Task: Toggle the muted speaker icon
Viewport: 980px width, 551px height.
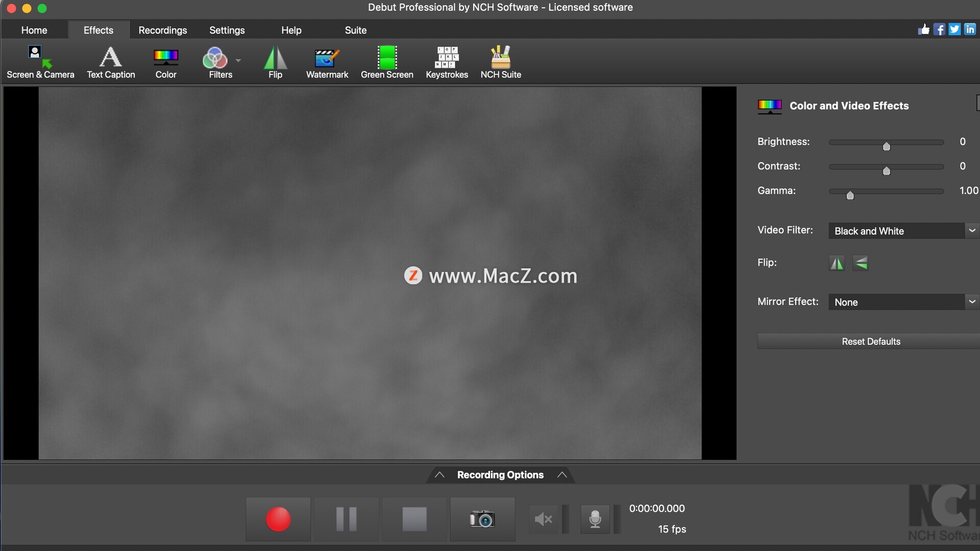Action: tap(544, 519)
